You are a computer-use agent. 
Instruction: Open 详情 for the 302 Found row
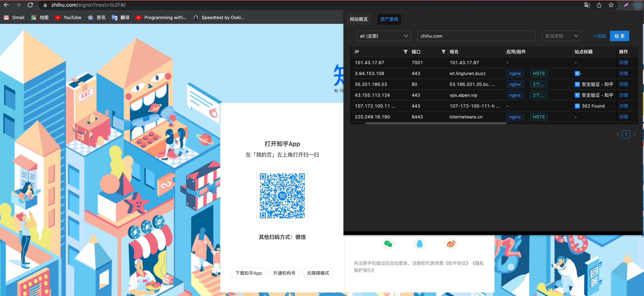tap(623, 106)
